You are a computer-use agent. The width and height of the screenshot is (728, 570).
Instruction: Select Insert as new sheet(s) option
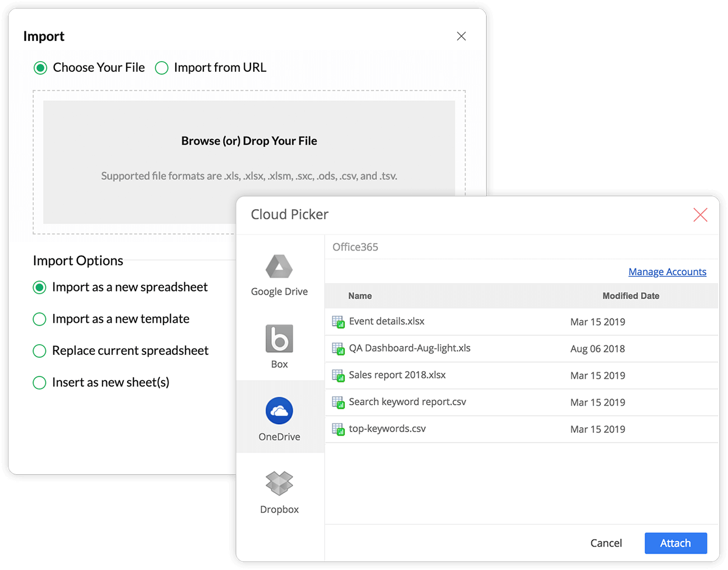click(40, 383)
